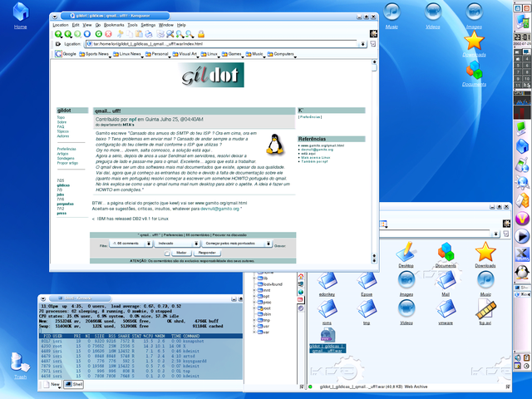Click the xmms icon in side panel
This screenshot has height=399, width=532.
522,254
